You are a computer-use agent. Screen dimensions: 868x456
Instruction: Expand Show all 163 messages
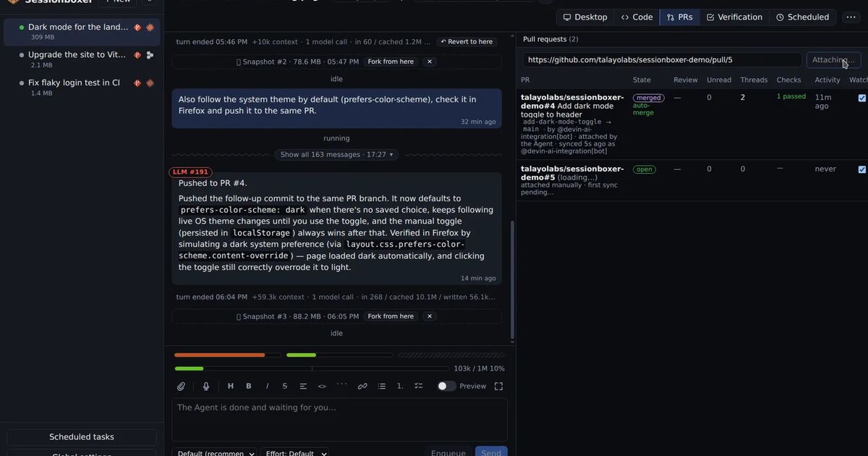click(336, 155)
